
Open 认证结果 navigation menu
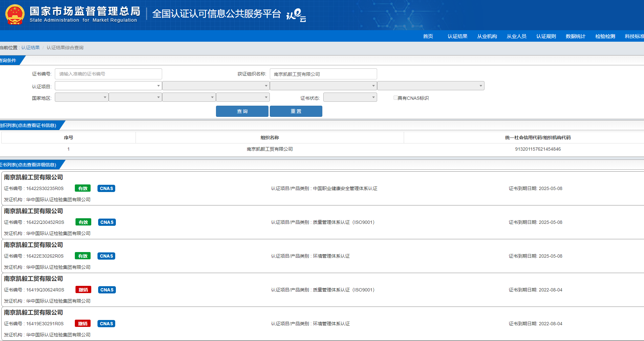pyautogui.click(x=458, y=36)
